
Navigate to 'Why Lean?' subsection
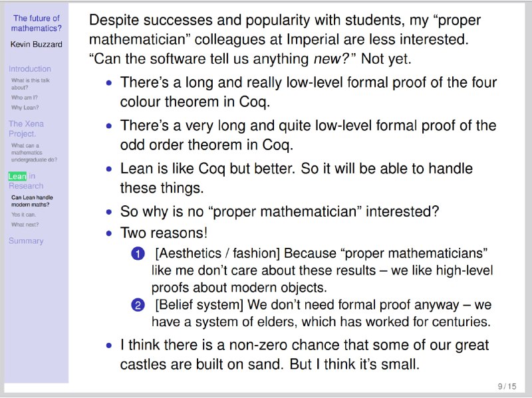25,108
